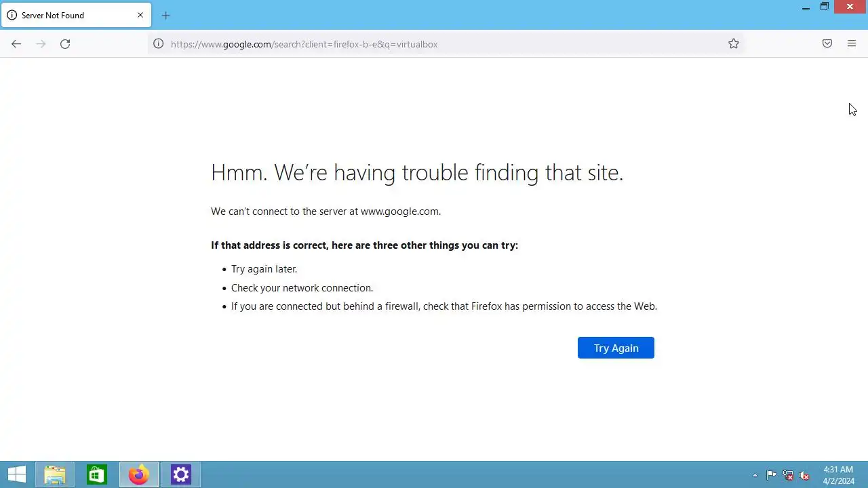Screen dimensions: 868x488
Task: Minimize the Firefox window
Action: 806,7
